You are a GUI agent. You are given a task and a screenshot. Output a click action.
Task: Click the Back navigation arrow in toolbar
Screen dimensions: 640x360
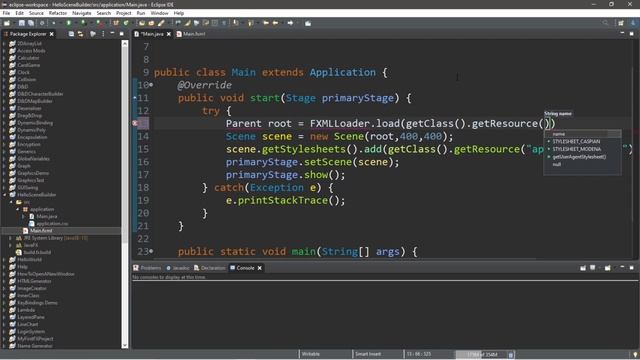[x=276, y=23]
